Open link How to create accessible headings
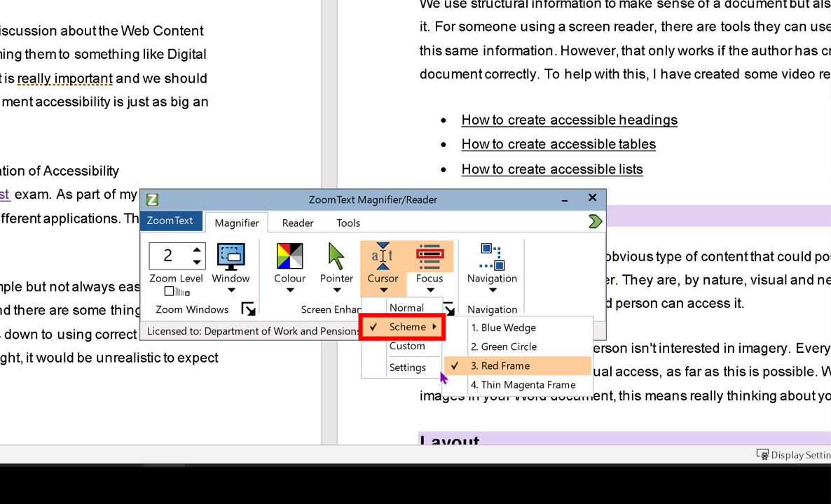The image size is (831, 504). point(569,120)
